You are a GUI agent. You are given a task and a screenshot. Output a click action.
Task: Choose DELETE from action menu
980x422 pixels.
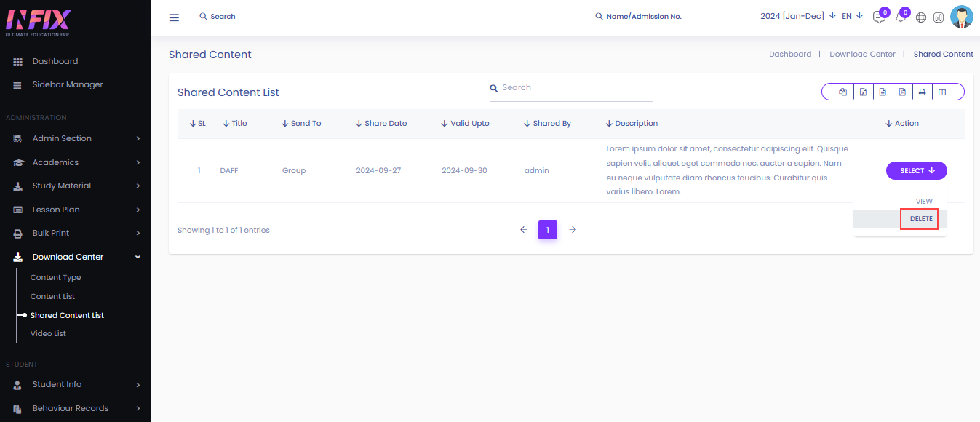click(921, 219)
